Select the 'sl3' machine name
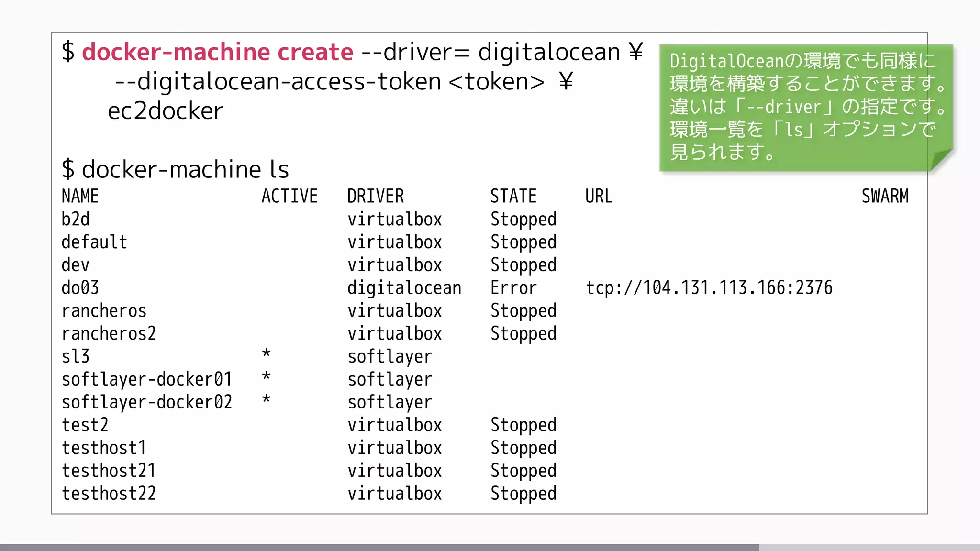The height and width of the screenshot is (551, 980). click(76, 356)
